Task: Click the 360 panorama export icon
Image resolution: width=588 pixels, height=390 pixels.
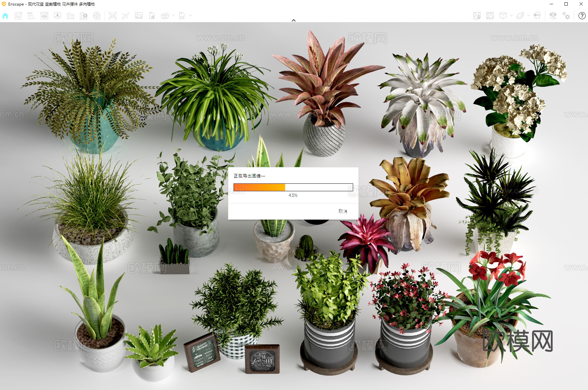Action: pyautogui.click(x=165, y=16)
